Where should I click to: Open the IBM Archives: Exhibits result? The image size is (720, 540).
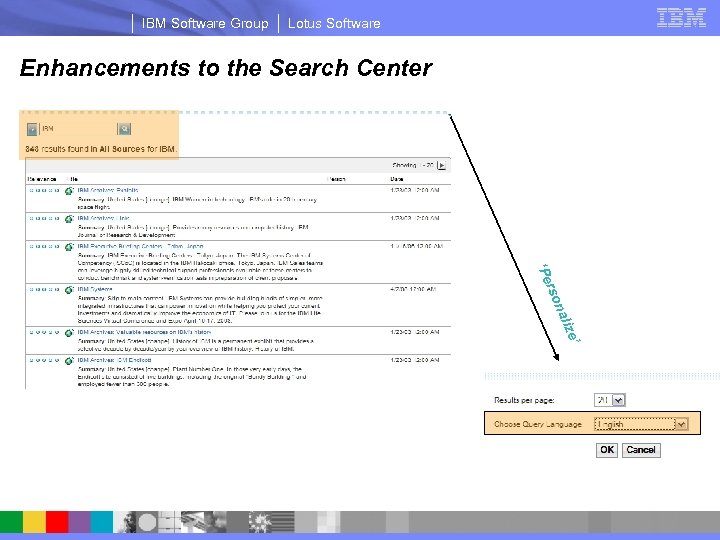point(107,190)
